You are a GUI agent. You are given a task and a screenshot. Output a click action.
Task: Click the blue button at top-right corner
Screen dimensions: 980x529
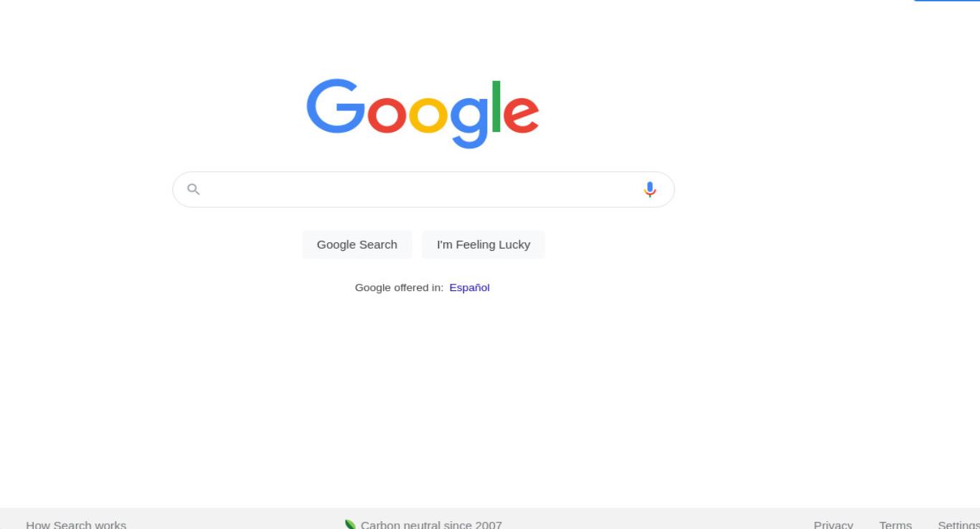pos(946,1)
